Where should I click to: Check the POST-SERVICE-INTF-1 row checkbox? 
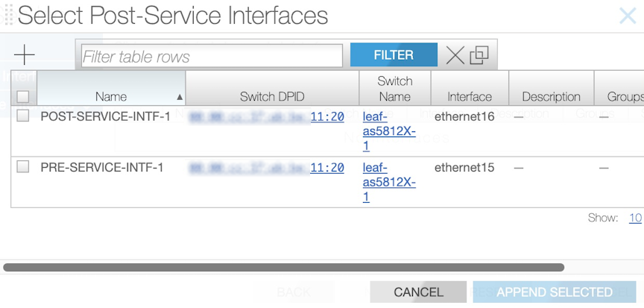click(23, 116)
